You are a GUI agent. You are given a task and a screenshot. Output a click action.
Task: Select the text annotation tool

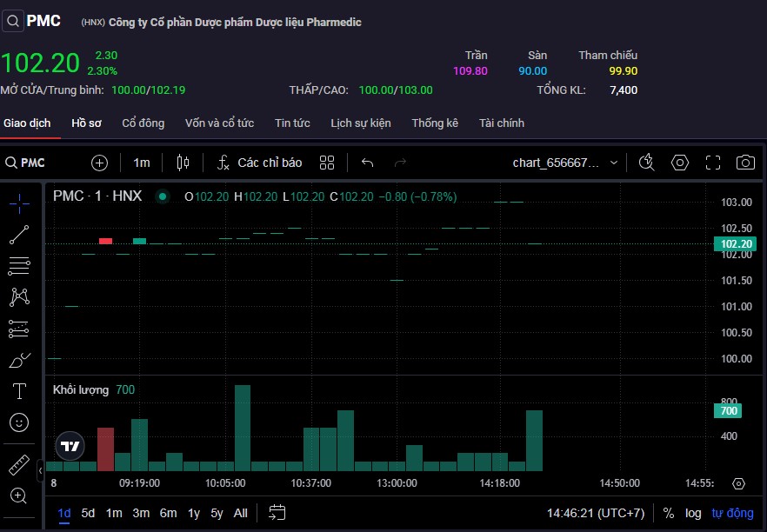pos(19,390)
